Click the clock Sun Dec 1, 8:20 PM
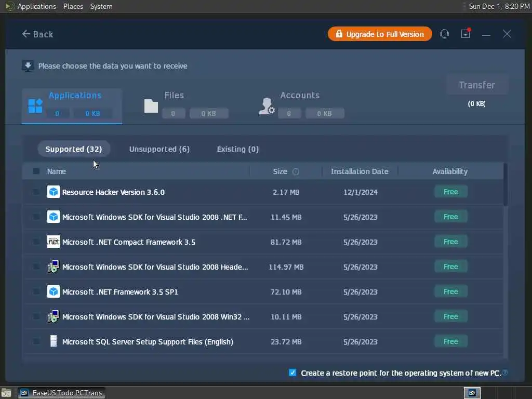Viewport: 532px width, 399px height. click(499, 6)
